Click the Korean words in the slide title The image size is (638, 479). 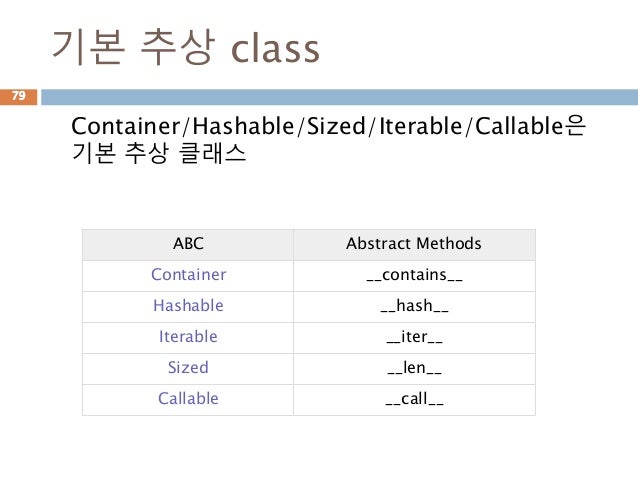point(131,47)
